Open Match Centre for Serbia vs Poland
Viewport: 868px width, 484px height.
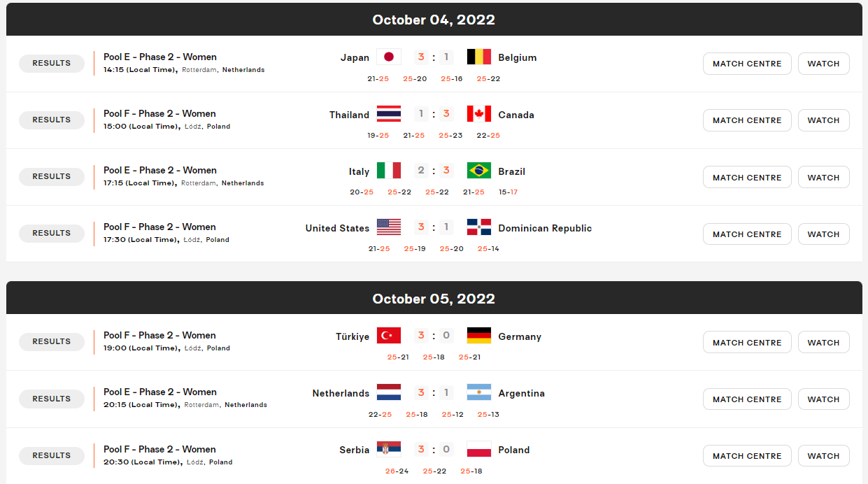747,456
